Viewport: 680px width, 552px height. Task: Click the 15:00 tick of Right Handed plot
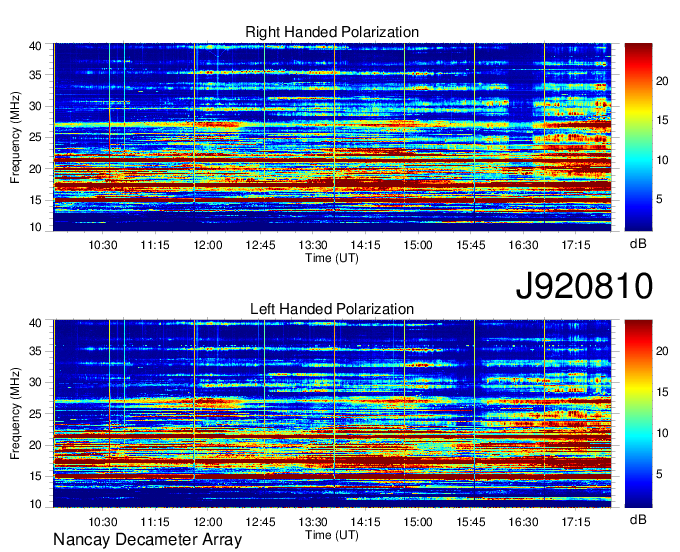click(x=418, y=245)
